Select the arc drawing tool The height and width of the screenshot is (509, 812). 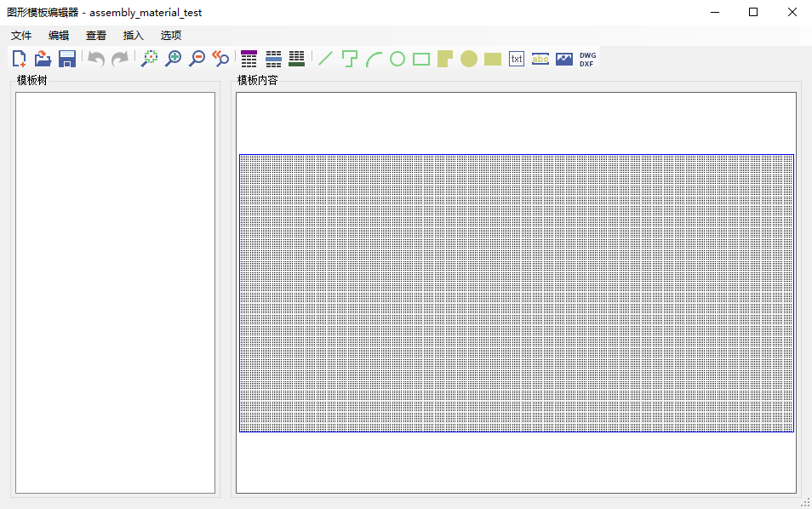(x=374, y=59)
